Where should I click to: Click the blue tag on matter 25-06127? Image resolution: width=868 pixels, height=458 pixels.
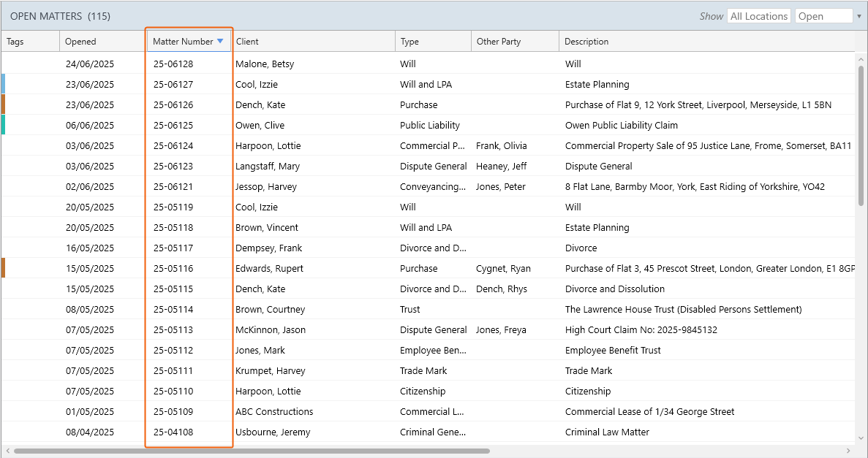tap(4, 84)
